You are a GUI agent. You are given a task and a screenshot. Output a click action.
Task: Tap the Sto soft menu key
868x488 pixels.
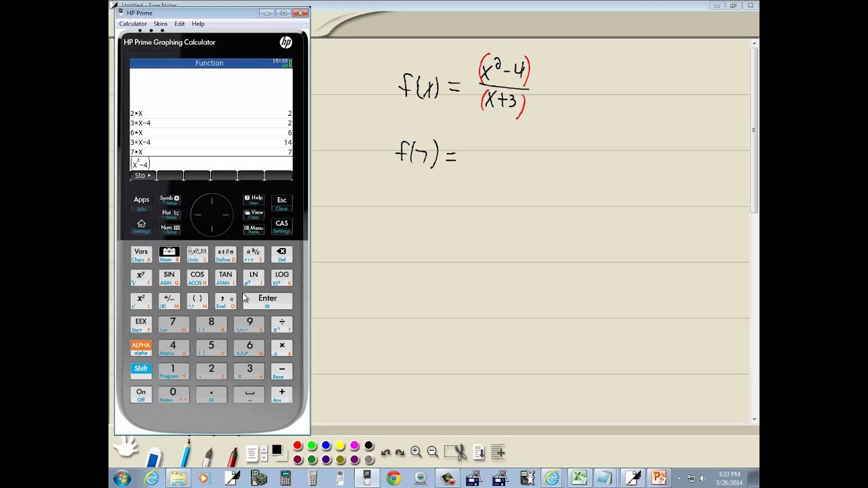point(143,176)
